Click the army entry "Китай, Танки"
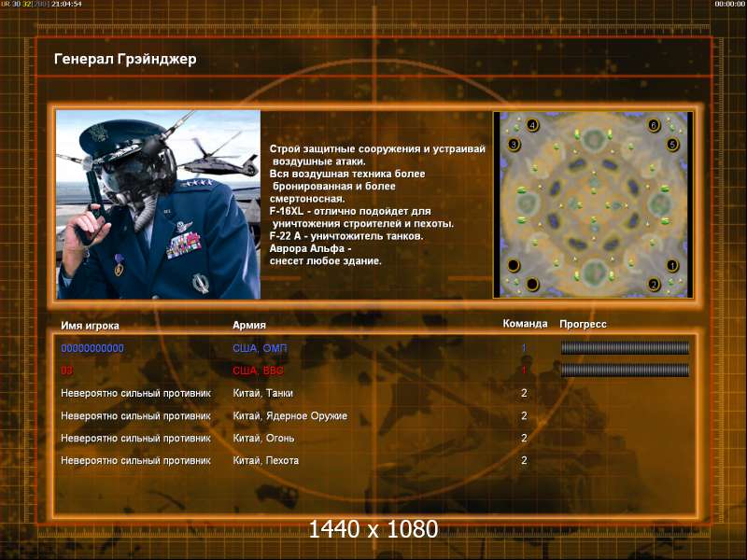The image size is (747, 560). (x=263, y=393)
